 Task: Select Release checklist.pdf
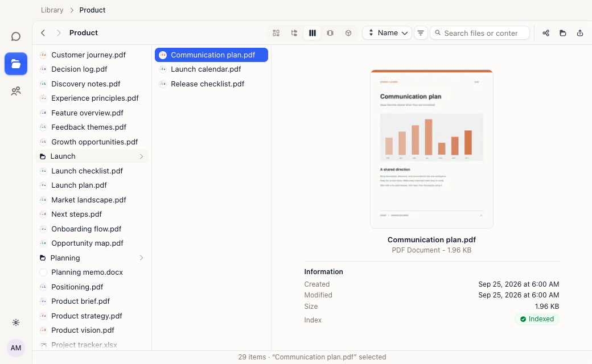(211, 84)
